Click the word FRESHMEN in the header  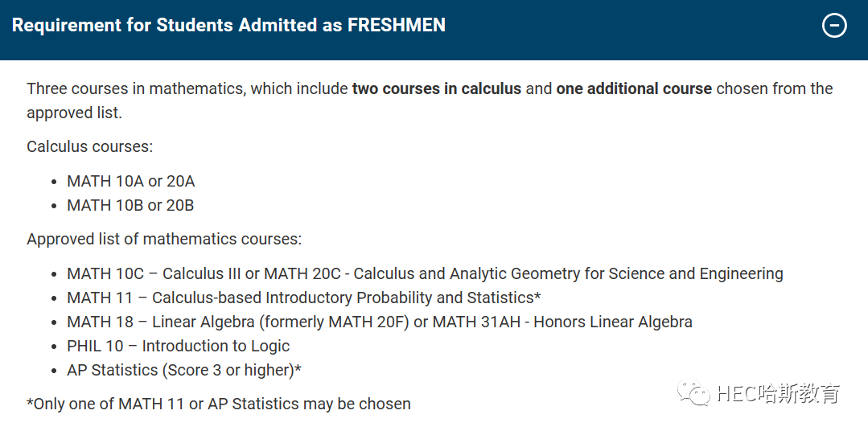(x=397, y=25)
